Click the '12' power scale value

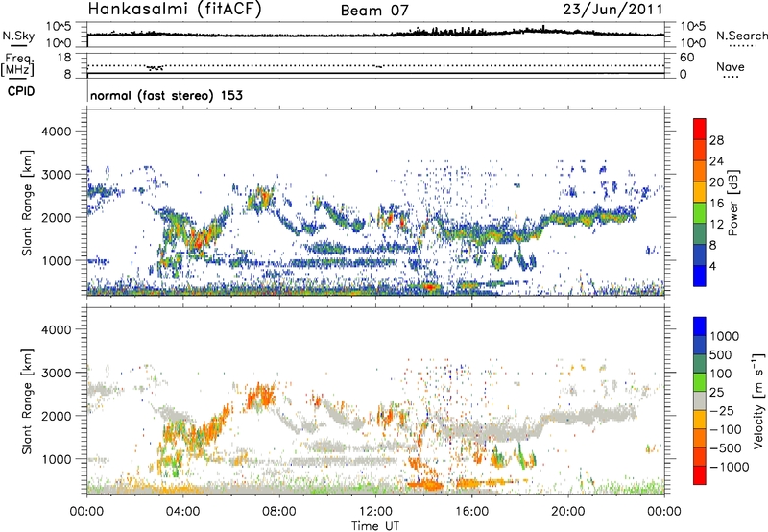716,225
